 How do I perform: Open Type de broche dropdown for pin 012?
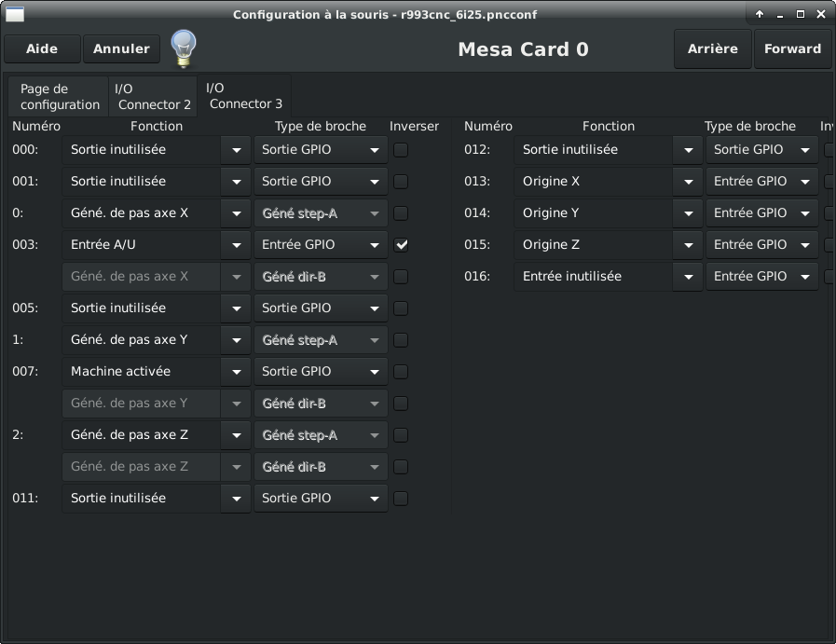point(761,150)
